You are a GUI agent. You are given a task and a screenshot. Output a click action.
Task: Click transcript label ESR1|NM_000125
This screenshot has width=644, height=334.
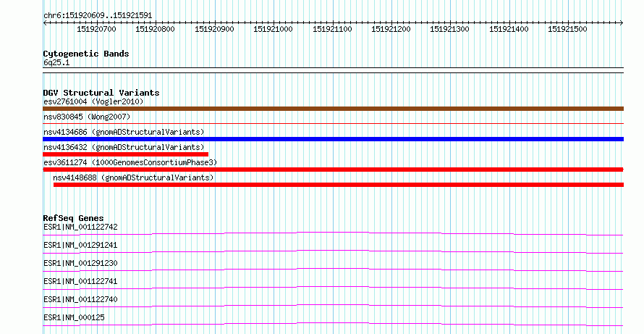tap(74, 317)
